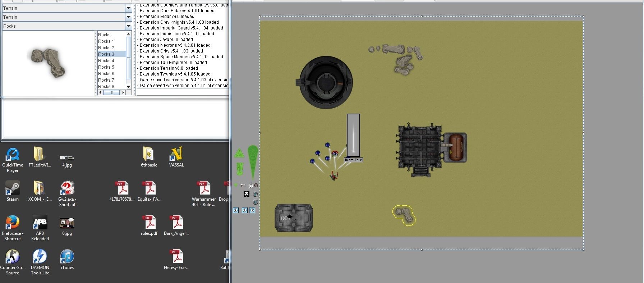This screenshot has height=283, width=644.
Task: Select Rocks 1 in the piece list
Action: pyautogui.click(x=111, y=41)
